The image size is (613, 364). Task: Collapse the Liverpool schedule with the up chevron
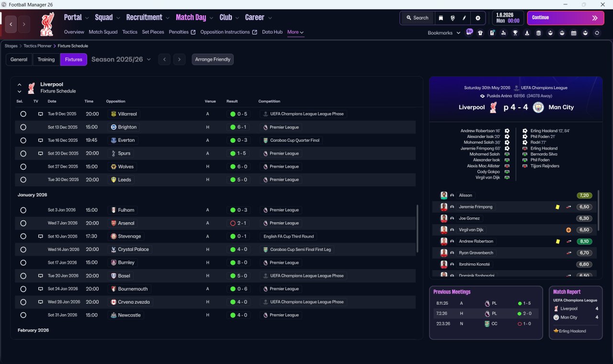pos(20,84)
